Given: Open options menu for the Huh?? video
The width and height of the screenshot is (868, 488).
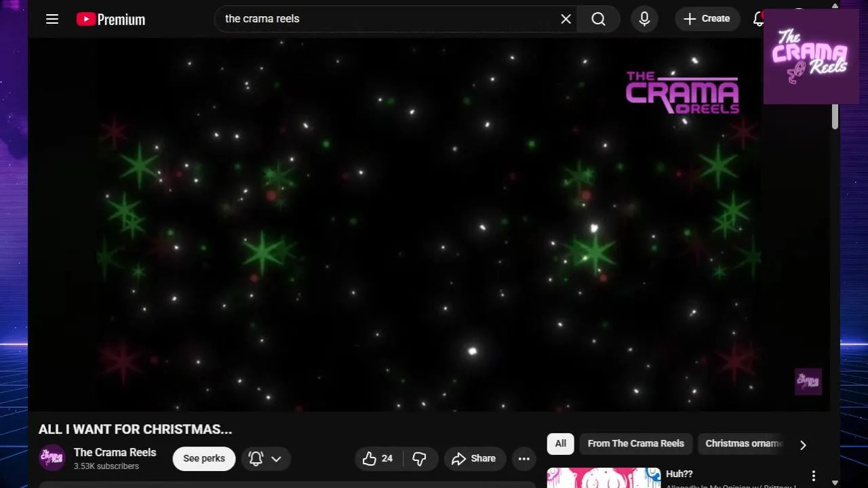Looking at the screenshot, I should (x=814, y=476).
